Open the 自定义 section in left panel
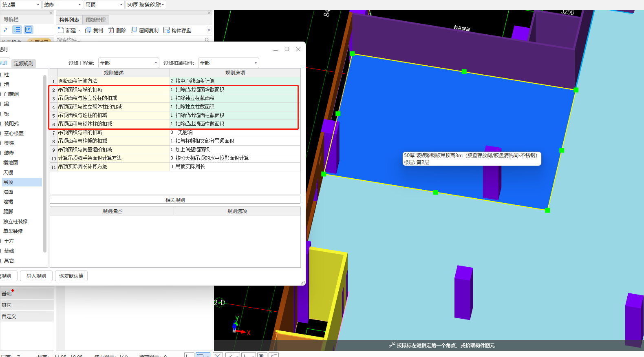644x357 pixels. 27,316
